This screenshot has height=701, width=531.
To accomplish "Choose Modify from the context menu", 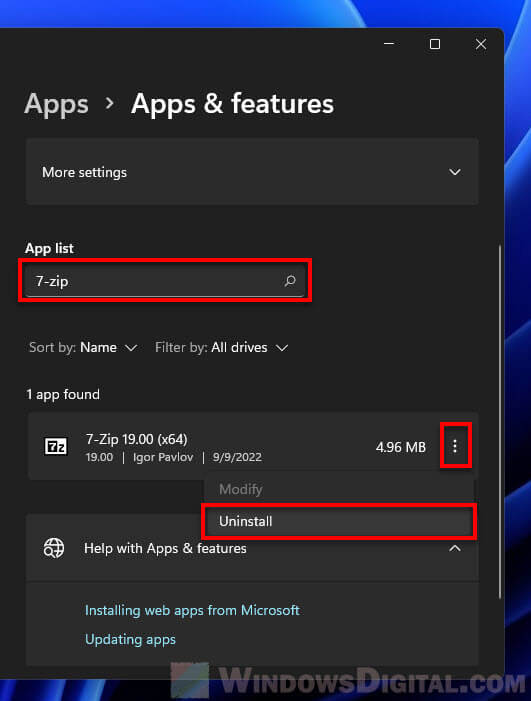I will (339, 489).
